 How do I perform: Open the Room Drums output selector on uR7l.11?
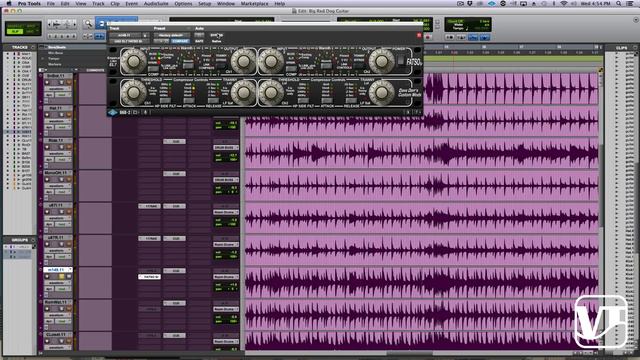[226, 212]
